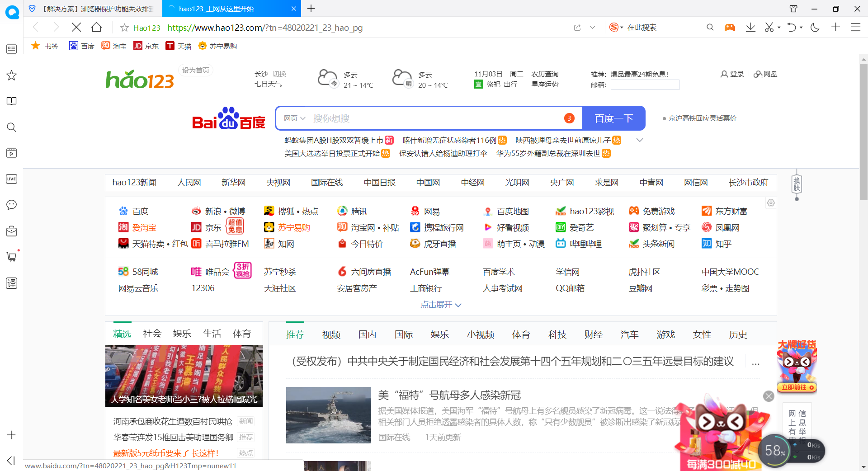Switch to the 财经 feed tab
868x471 pixels.
tap(594, 334)
